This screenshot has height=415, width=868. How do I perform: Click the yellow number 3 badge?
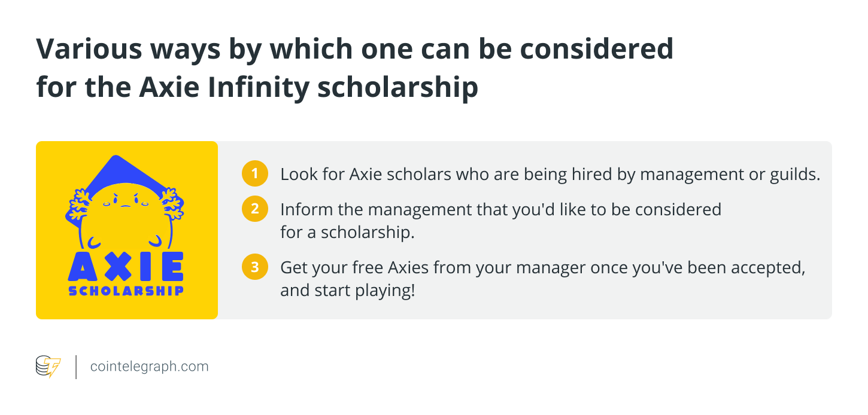tap(254, 267)
